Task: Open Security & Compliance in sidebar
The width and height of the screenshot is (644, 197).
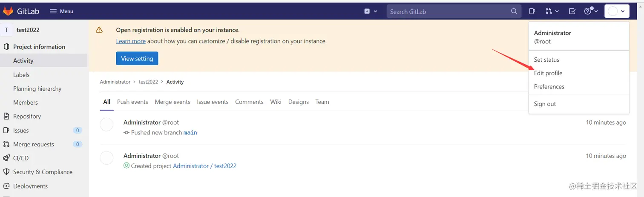Action: coord(43,172)
